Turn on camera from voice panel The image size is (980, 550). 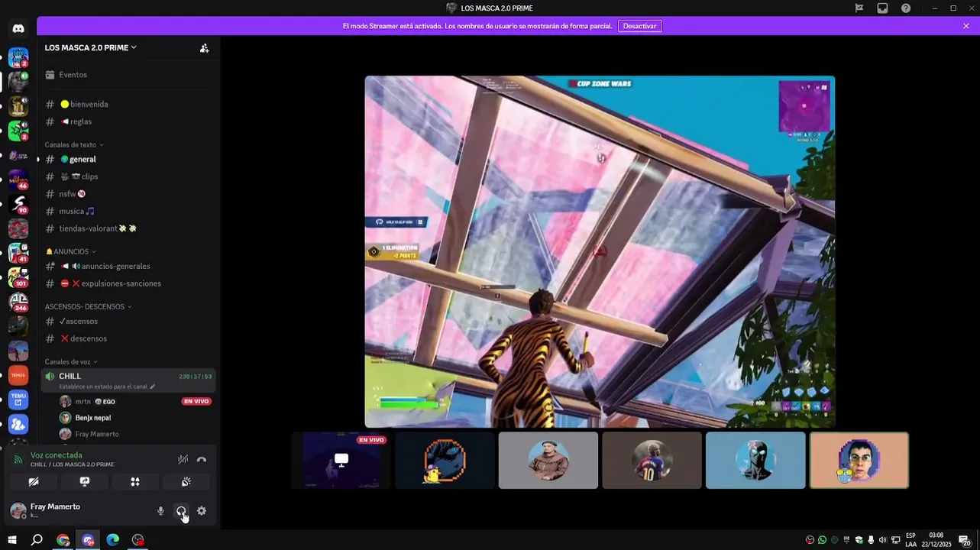pyautogui.click(x=34, y=482)
